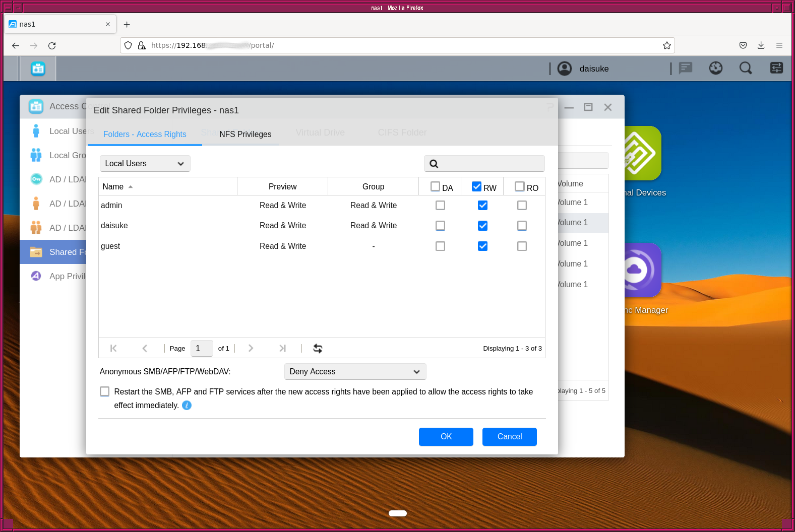Sort the list by Name column header
The height and width of the screenshot is (532, 795).
coord(113,186)
